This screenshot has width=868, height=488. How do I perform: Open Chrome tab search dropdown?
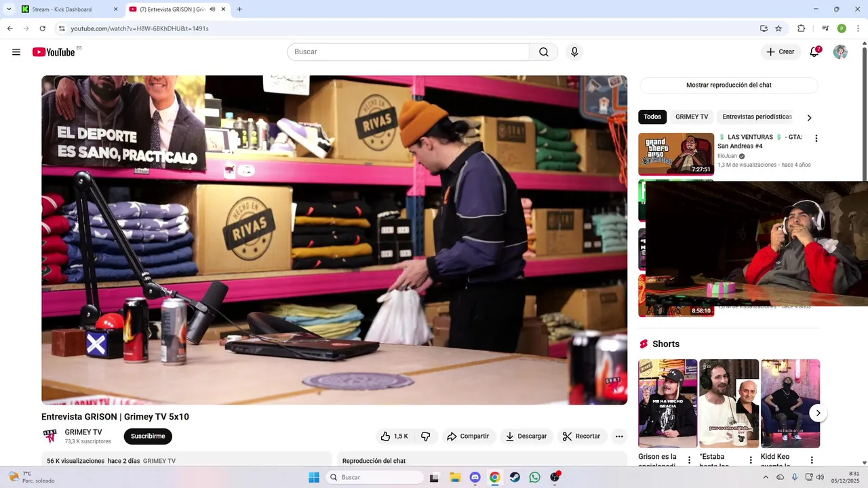click(9, 9)
